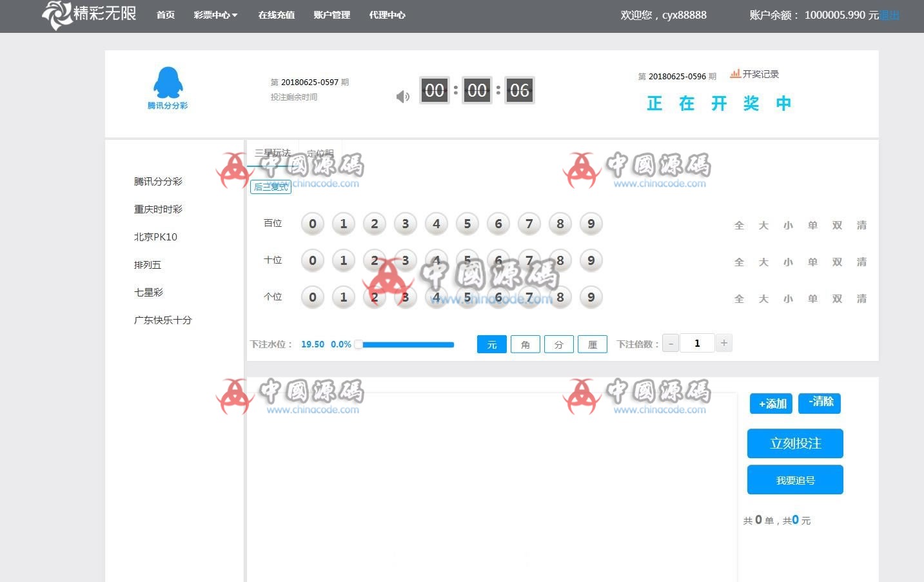This screenshot has width=924, height=582.
Task: Pick number 9 in 百位 row
Action: (591, 224)
